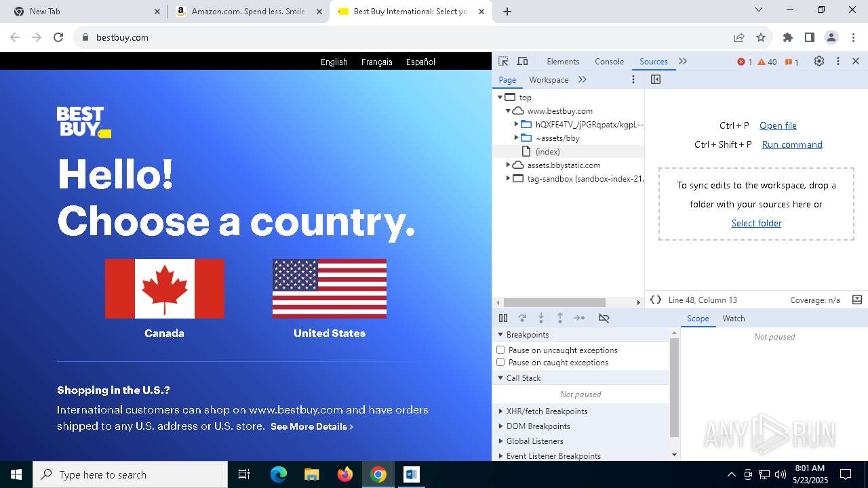Screen dimensions: 868x488
Task: Select the Canada flag
Action: [x=164, y=289]
